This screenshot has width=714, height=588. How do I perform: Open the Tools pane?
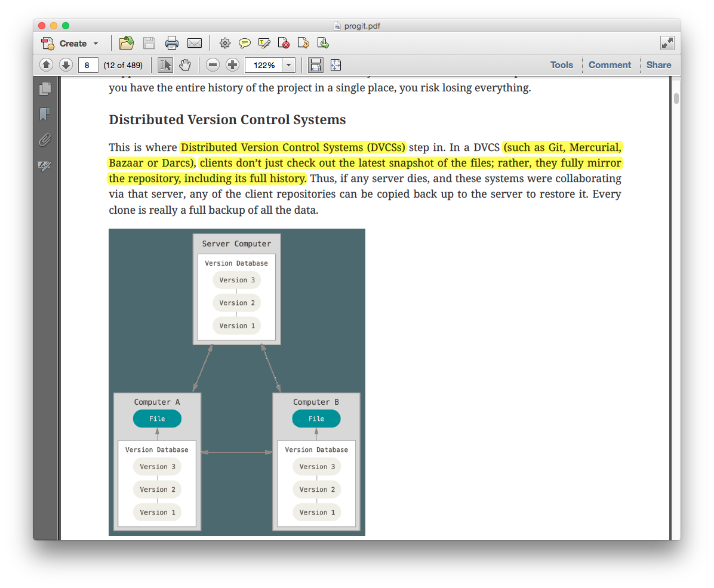561,64
